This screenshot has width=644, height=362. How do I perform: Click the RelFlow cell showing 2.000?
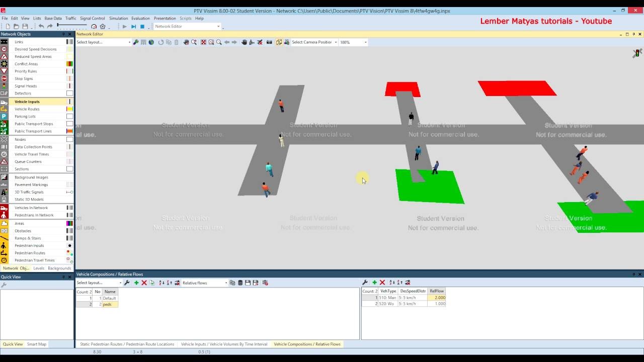[x=437, y=298]
